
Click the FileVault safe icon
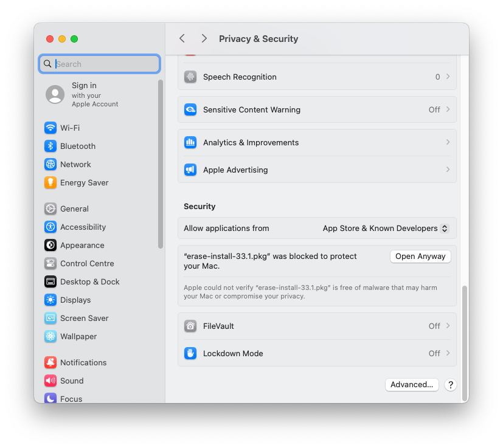click(190, 326)
